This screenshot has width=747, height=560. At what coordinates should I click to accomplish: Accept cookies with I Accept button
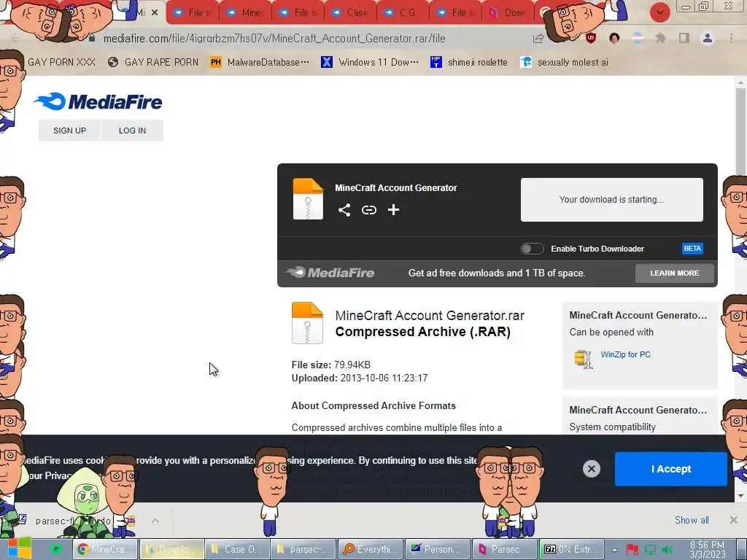(671, 469)
